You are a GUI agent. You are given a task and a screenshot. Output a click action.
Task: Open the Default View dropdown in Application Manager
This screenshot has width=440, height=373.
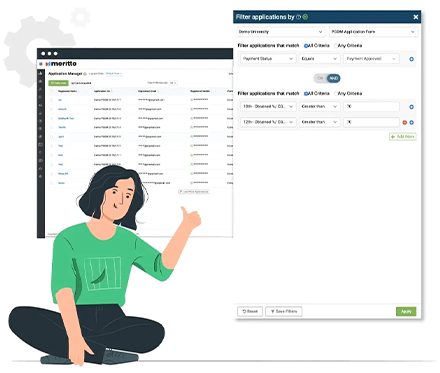coord(114,74)
